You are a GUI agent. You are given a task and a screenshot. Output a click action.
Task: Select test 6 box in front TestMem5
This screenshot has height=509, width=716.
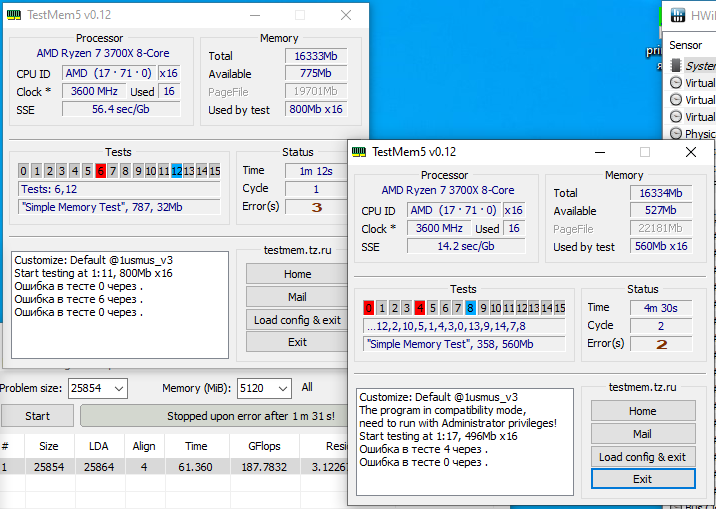tap(445, 308)
